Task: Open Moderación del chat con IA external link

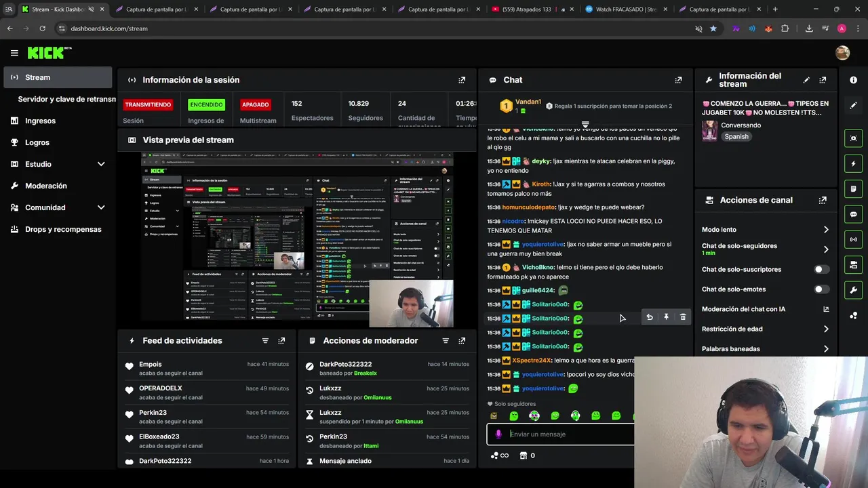Action: (x=826, y=309)
